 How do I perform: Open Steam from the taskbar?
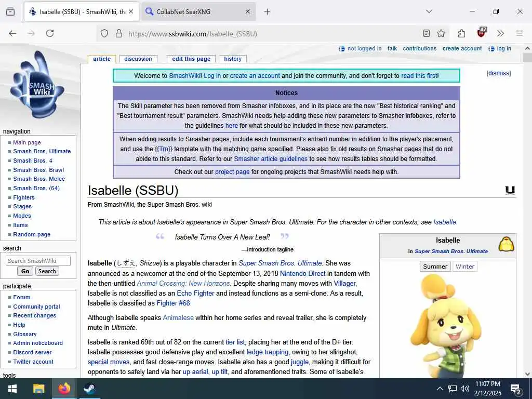point(89,389)
